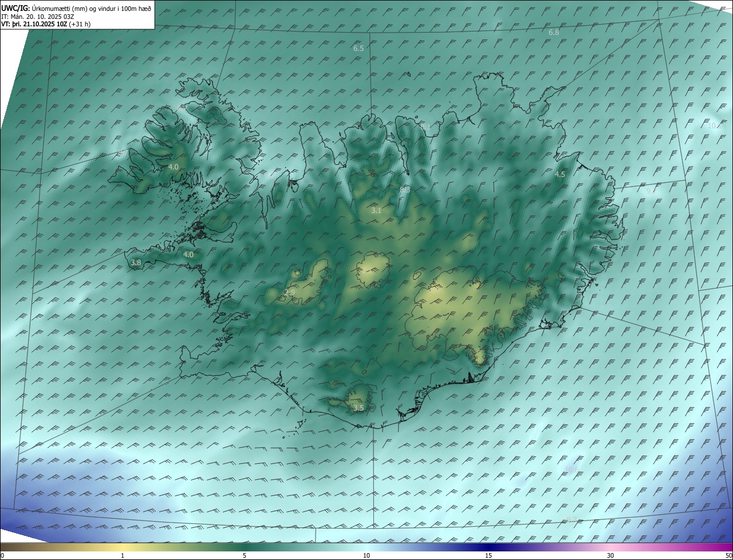The width and height of the screenshot is (733, 560).
Task: Click the initial time 'IT: Mán. 20. 10. 2025 03Z'
Action: click(x=37, y=17)
